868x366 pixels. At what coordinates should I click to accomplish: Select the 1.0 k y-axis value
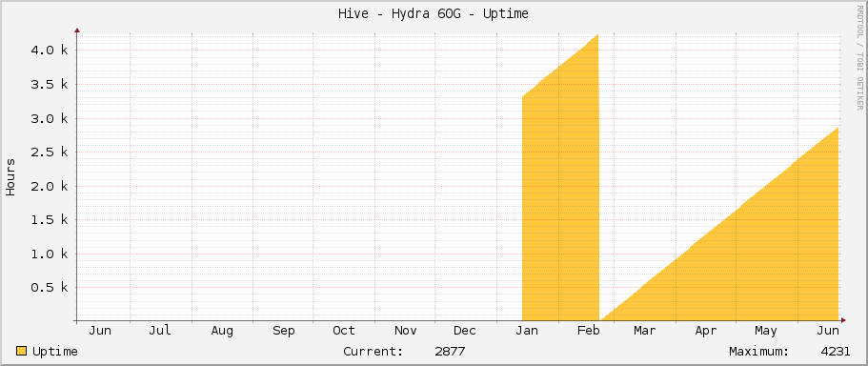pyautogui.click(x=50, y=254)
